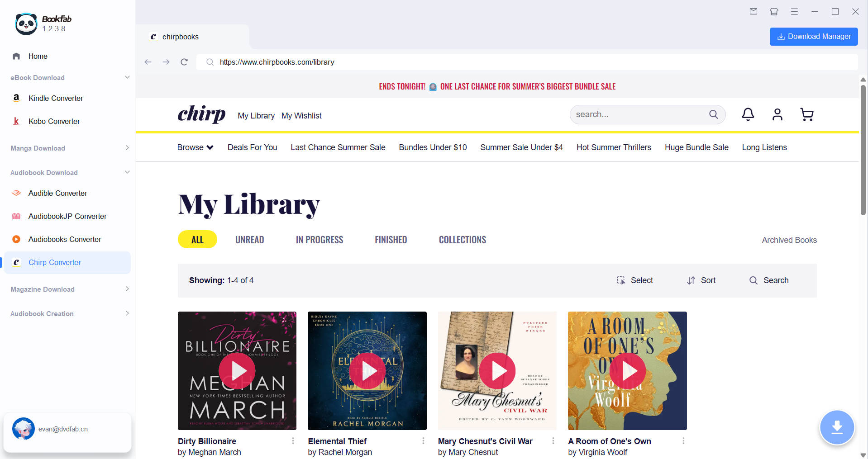This screenshot has width=868, height=459.
Task: Open My Library link
Action: [256, 116]
